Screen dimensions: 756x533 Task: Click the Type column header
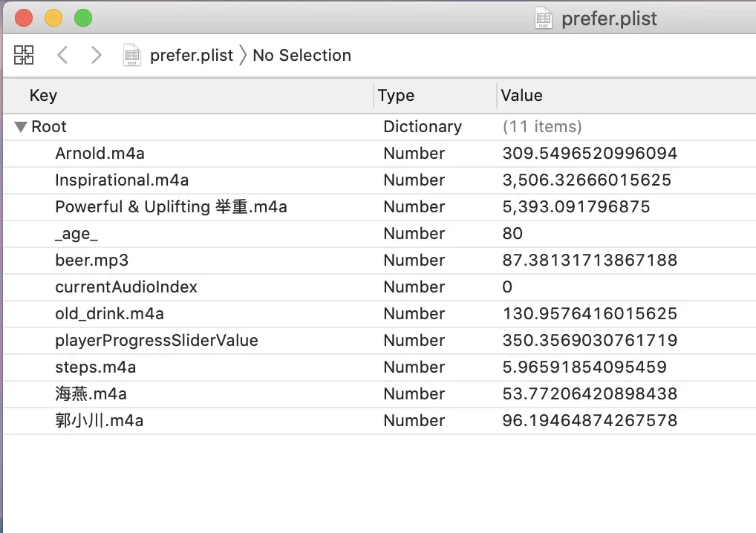396,96
